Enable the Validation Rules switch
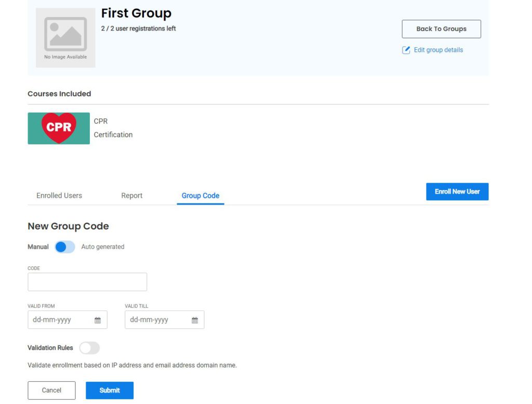 point(89,348)
